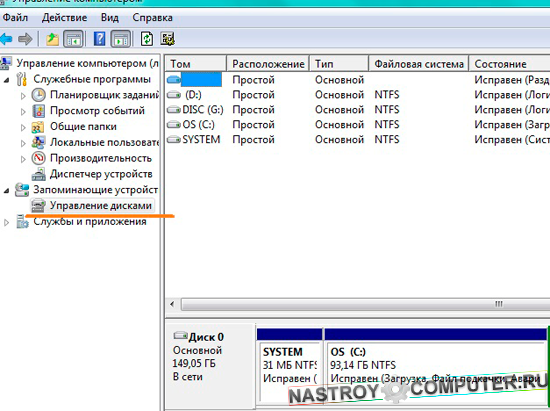550x411 pixels.
Task: Click the Службы и приложения icon
Action: click(x=22, y=222)
